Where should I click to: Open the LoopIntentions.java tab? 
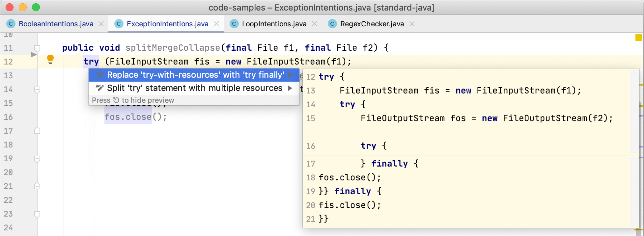click(x=274, y=24)
